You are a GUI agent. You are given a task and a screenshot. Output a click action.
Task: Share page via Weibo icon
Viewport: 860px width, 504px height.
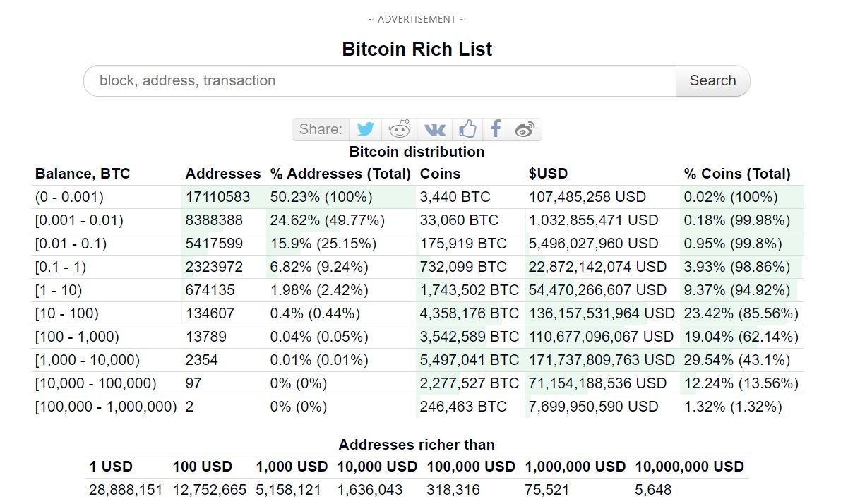(525, 129)
